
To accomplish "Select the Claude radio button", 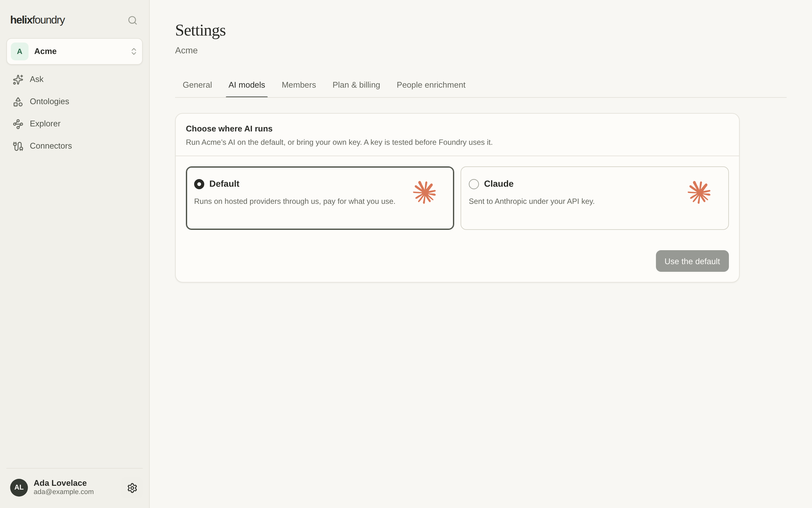I will pyautogui.click(x=474, y=184).
